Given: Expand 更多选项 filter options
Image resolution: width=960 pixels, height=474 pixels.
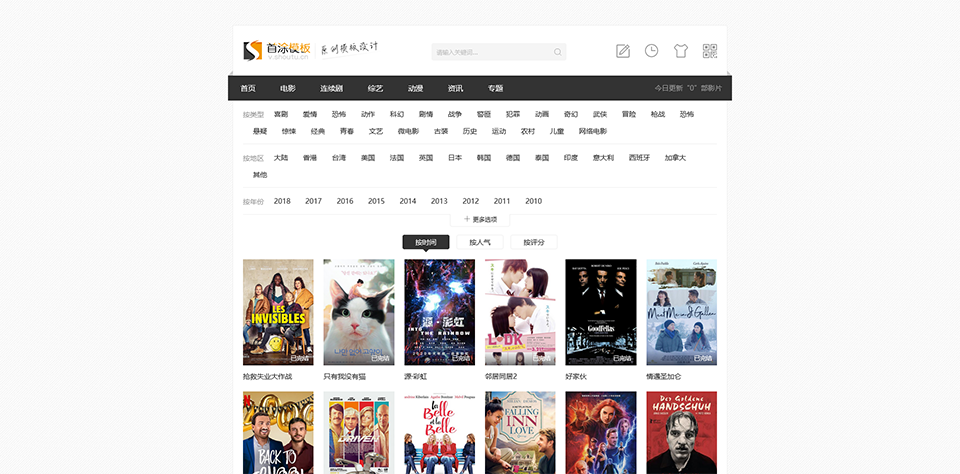Looking at the screenshot, I should (480, 219).
